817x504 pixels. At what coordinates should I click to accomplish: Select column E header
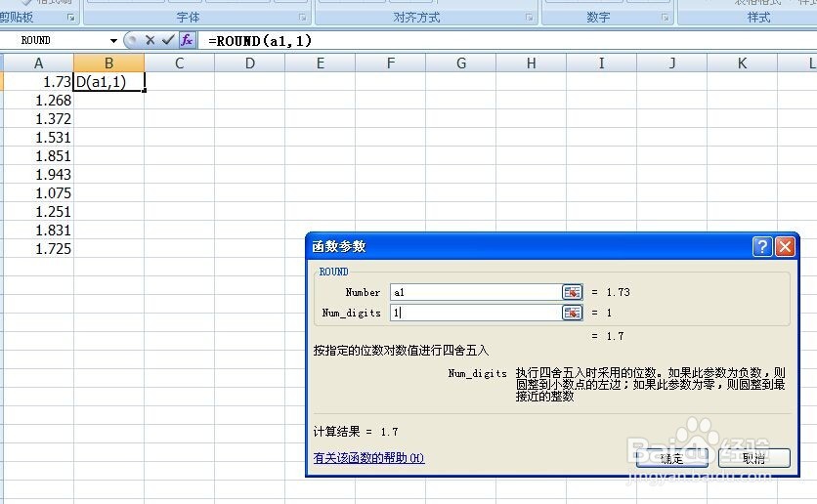(x=320, y=63)
